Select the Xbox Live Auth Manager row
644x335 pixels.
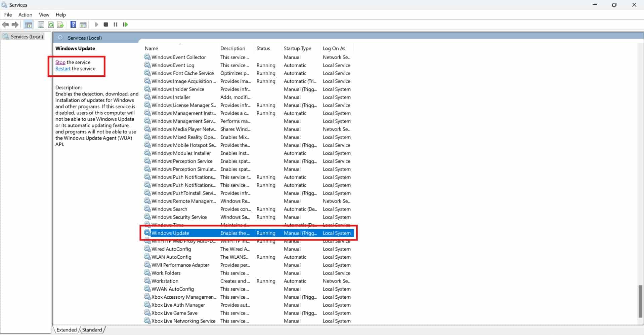(x=249, y=305)
